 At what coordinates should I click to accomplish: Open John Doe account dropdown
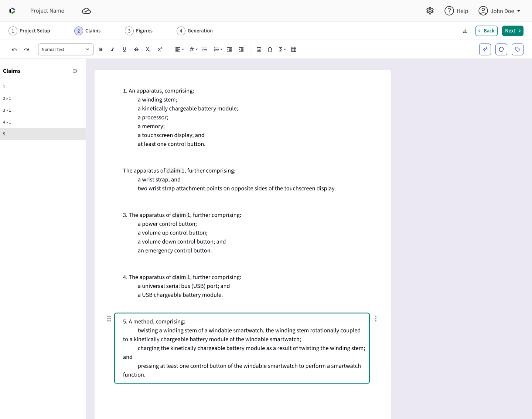click(499, 11)
